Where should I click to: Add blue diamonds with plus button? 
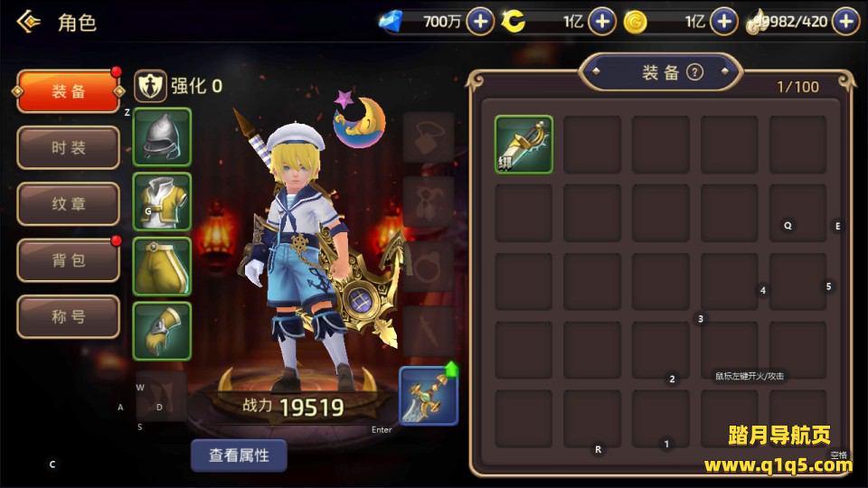tap(480, 22)
